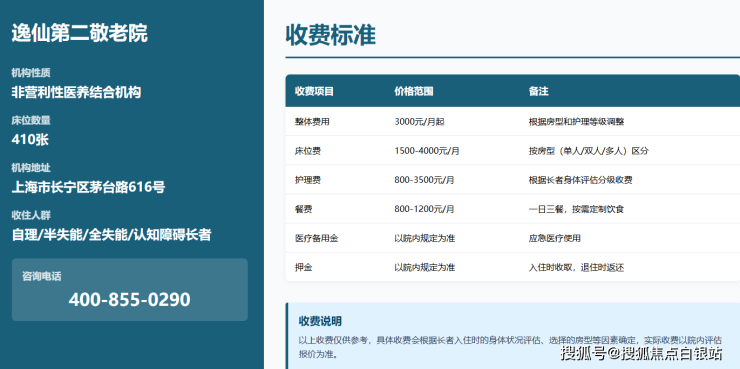Select the 护理费 row label
Image resolution: width=740 pixels, height=369 pixels.
pyautogui.click(x=308, y=180)
